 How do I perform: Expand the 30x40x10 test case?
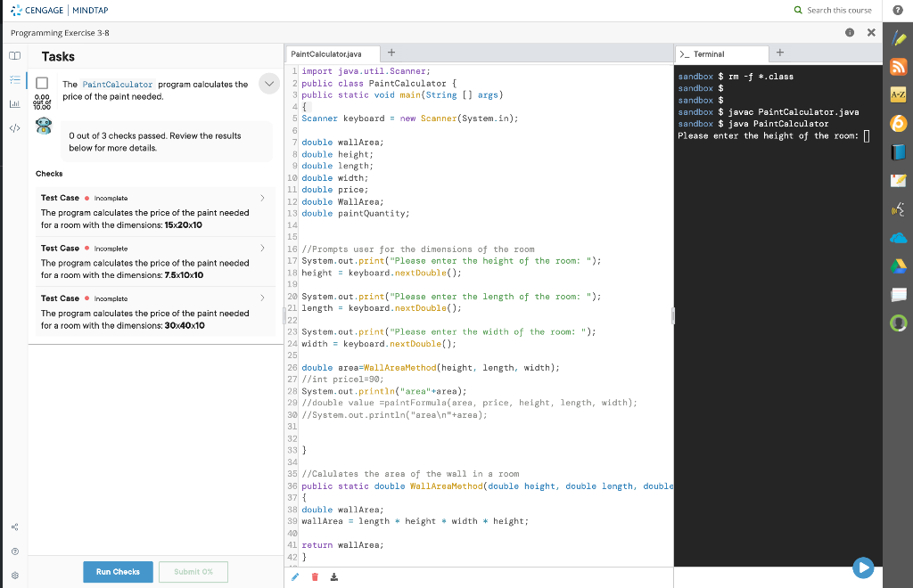(261, 298)
